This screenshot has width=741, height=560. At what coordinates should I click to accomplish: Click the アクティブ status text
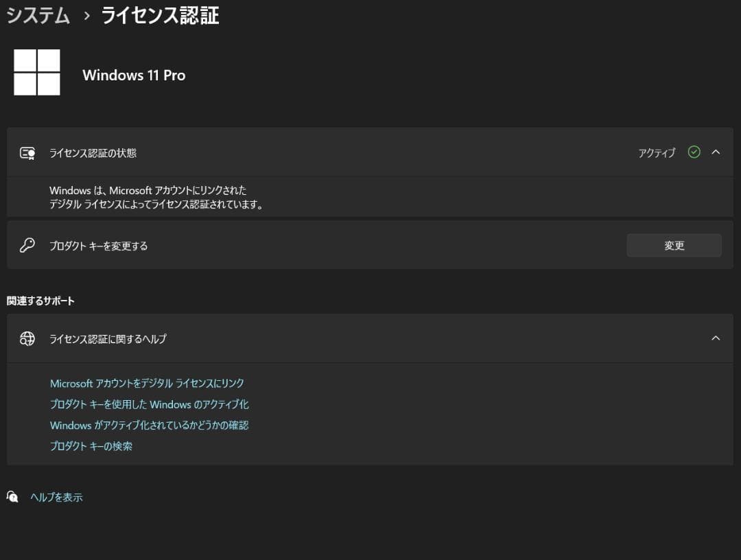657,153
